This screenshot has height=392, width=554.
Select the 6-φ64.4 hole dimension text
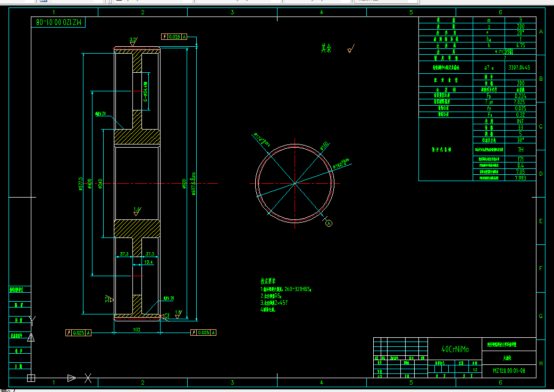click(x=146, y=92)
